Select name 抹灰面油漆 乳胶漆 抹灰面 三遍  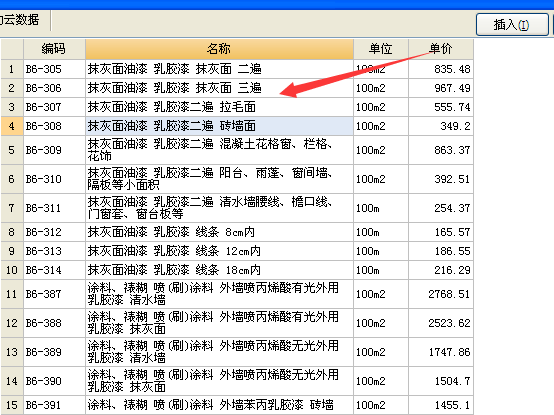tap(219, 88)
